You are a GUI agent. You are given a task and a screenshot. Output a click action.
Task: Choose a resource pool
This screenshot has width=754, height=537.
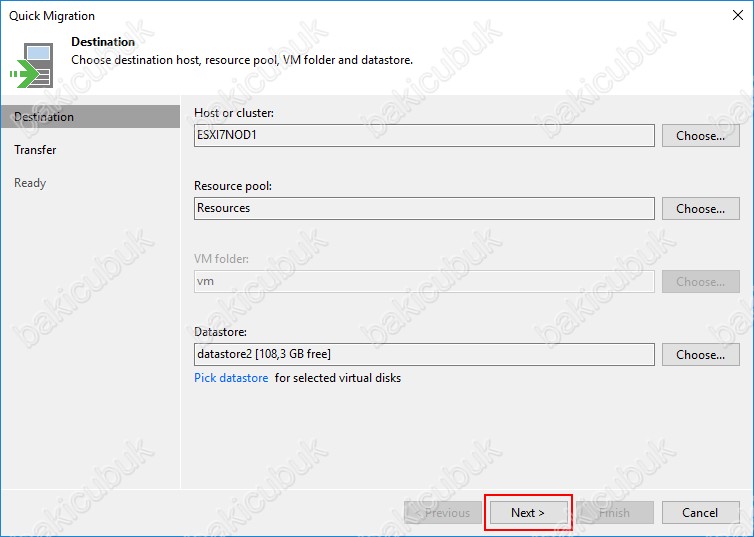click(701, 209)
